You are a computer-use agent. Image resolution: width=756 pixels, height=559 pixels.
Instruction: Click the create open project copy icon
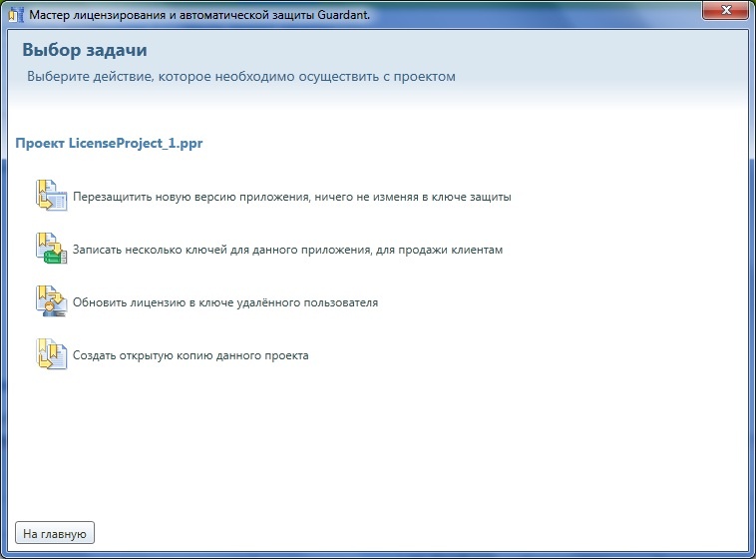pyautogui.click(x=50, y=354)
